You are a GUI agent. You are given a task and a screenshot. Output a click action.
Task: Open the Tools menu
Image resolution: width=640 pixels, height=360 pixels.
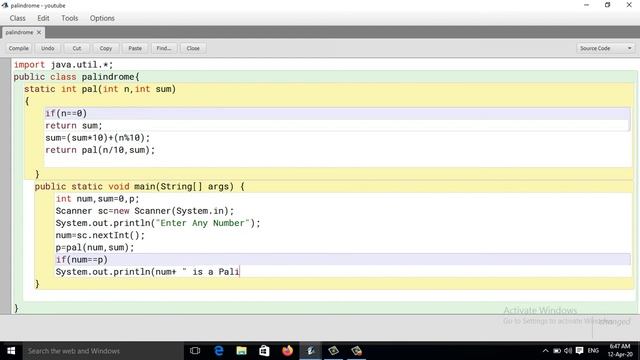69,18
